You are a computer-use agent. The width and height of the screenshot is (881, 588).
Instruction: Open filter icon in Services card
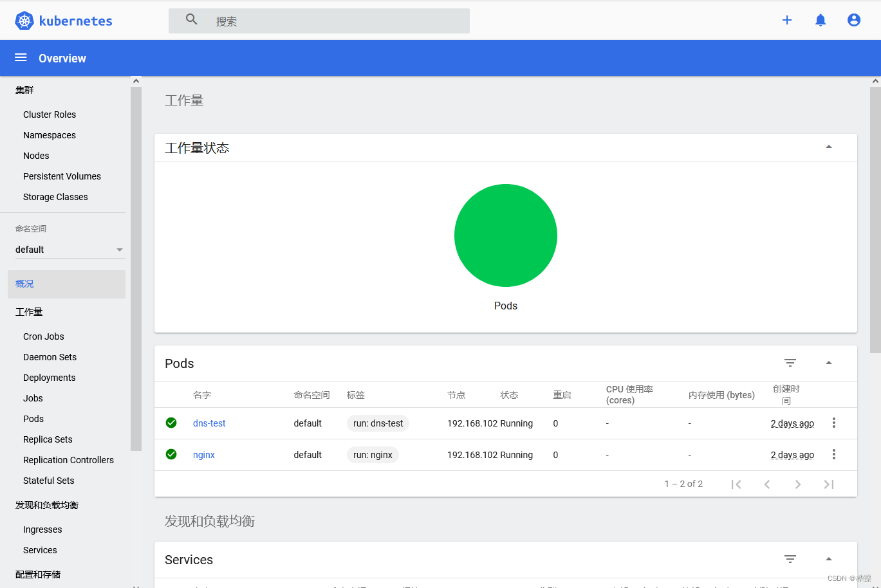(790, 559)
